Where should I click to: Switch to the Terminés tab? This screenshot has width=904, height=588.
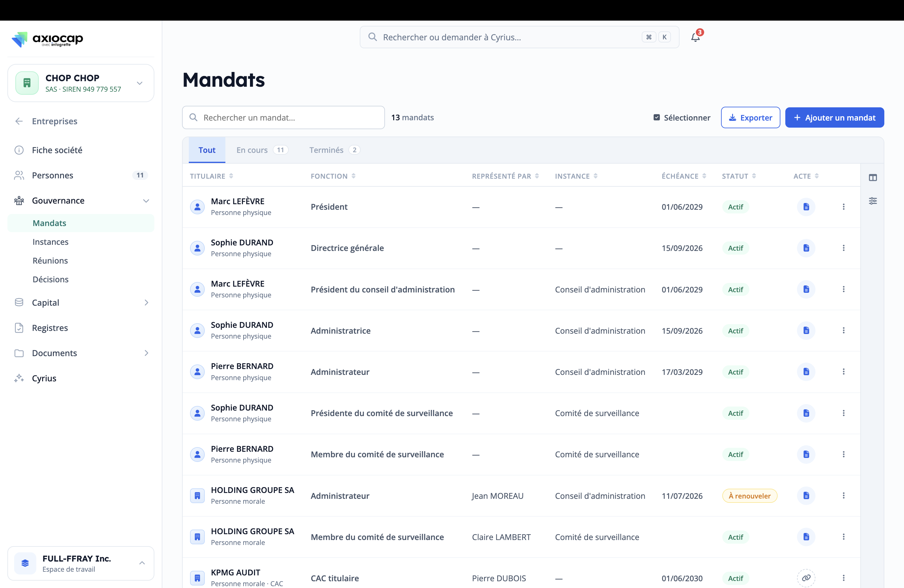tap(334, 150)
